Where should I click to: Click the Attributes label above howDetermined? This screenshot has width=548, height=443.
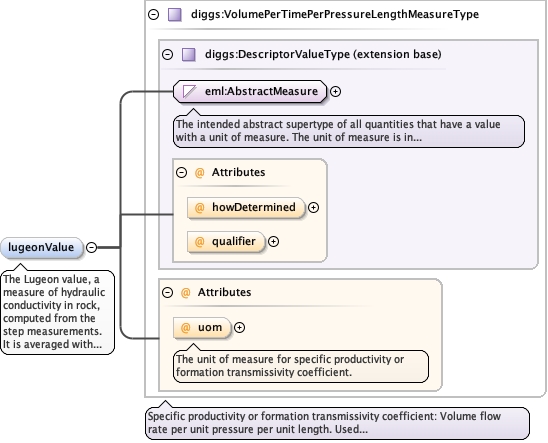238,172
